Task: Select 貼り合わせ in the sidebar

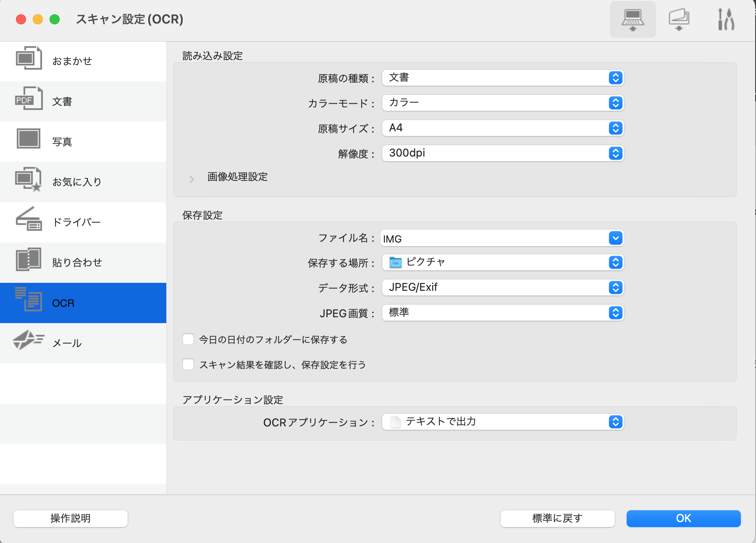Action: [x=83, y=263]
